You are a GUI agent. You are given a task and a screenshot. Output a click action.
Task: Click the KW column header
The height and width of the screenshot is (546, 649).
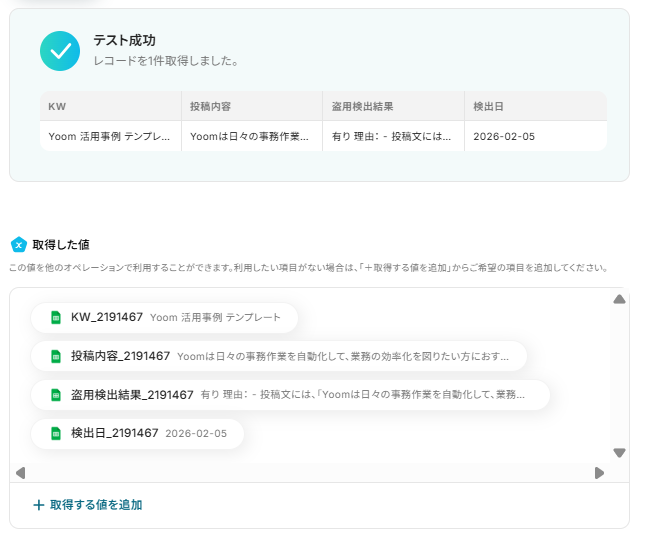(x=111, y=106)
